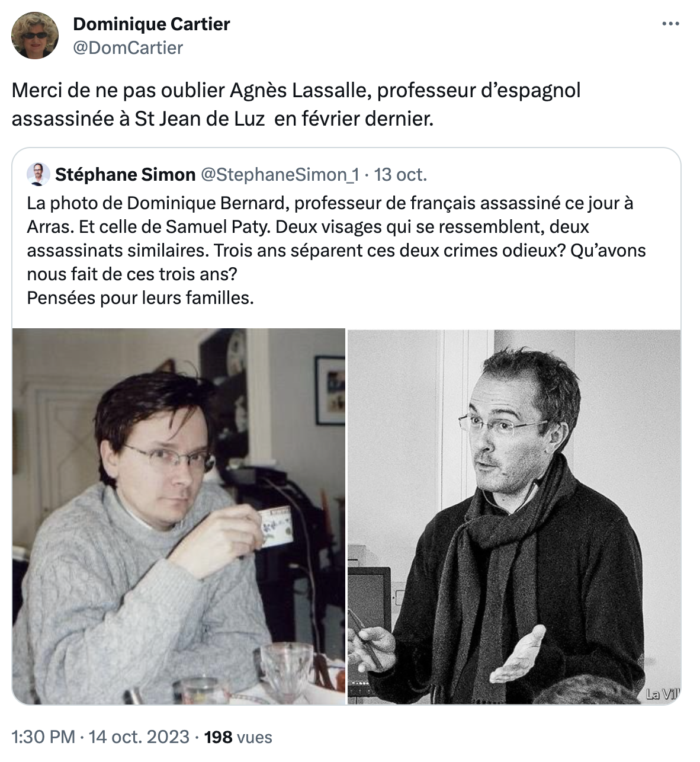The width and height of the screenshot is (700, 762).
Task: Click the quoted tweet text about Dominique Bernard
Action: [x=336, y=250]
